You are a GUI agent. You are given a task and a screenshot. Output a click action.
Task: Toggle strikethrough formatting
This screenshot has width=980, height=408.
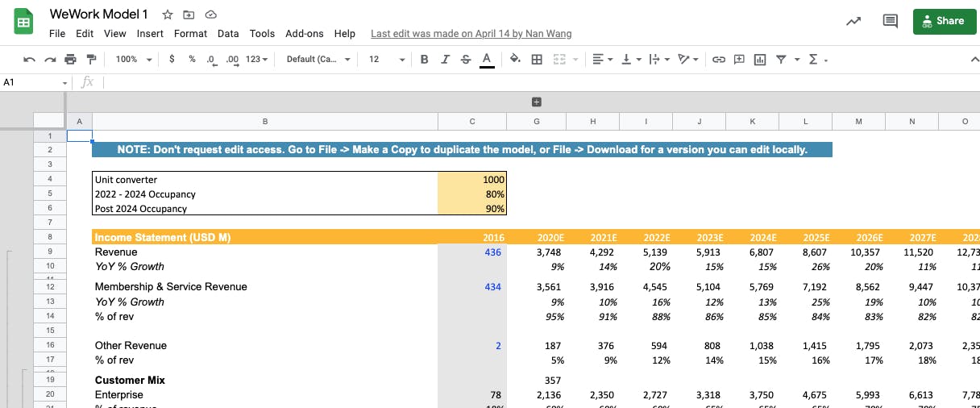coord(465,59)
